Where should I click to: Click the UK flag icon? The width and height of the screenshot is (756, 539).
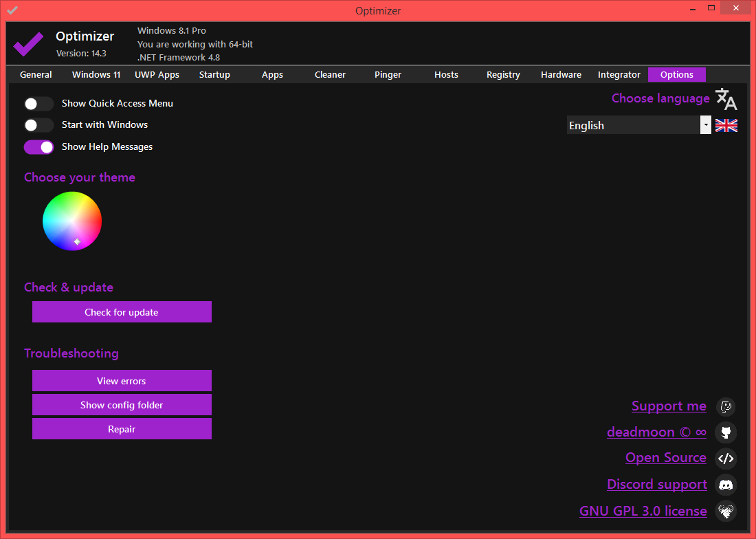[726, 125]
